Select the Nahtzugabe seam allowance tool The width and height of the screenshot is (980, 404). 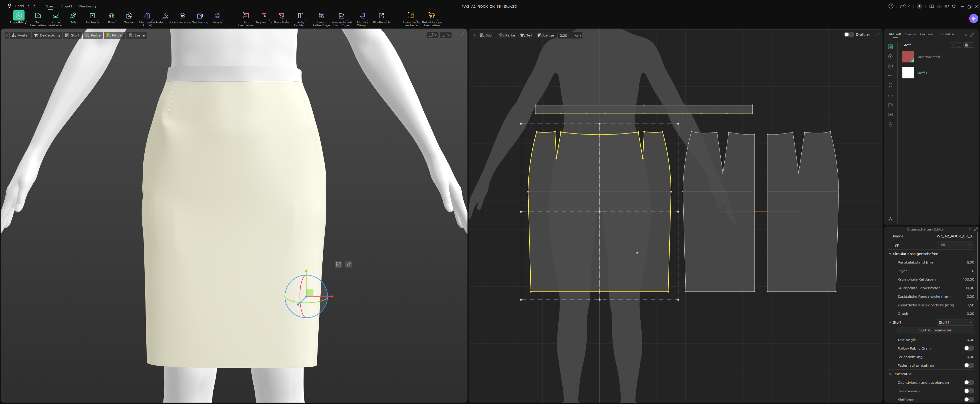point(164,17)
